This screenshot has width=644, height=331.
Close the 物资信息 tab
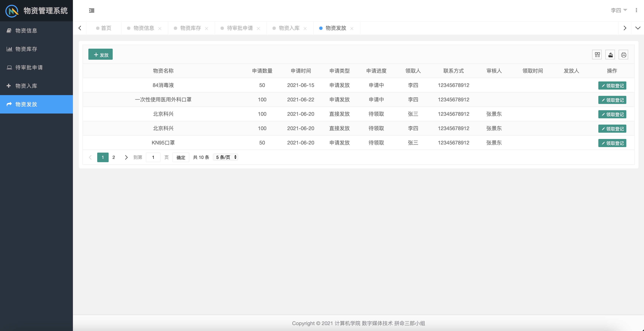coord(160,29)
